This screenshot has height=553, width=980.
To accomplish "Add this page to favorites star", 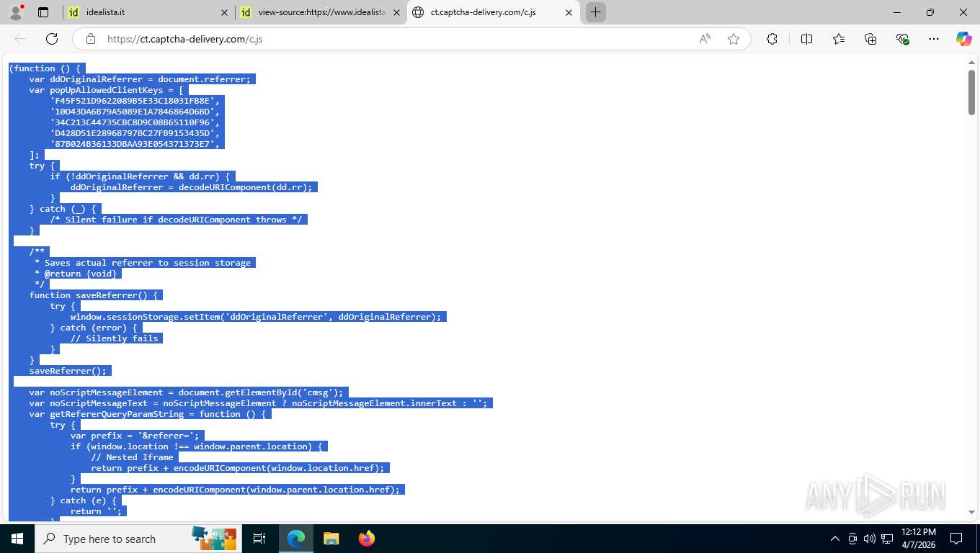I will (734, 39).
